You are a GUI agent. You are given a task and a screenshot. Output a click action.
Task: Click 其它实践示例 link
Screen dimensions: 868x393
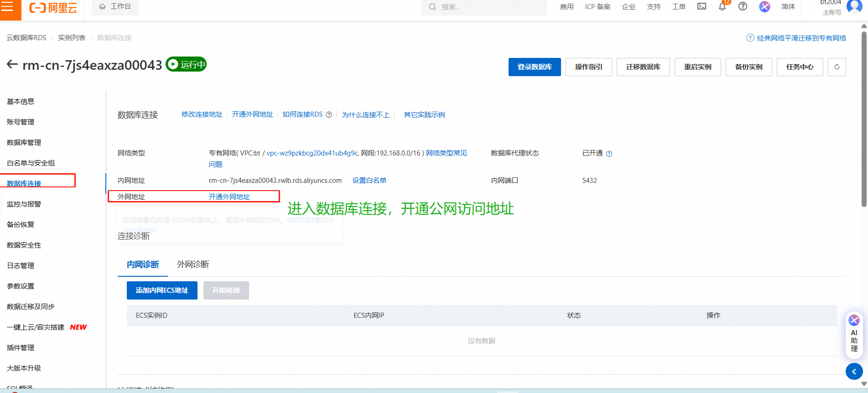[x=424, y=114]
